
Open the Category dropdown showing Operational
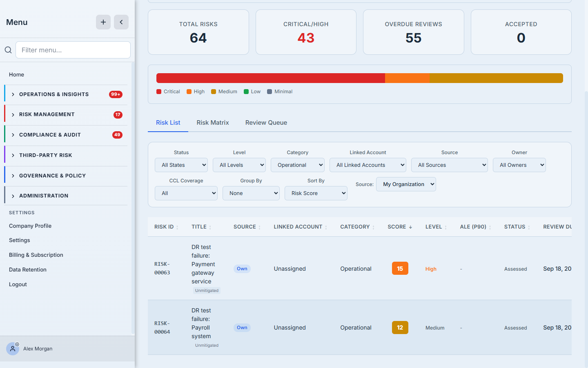click(298, 165)
